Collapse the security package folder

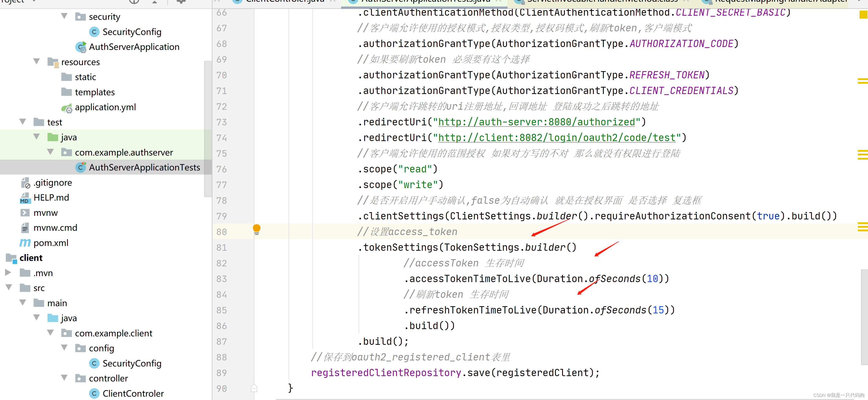point(64,16)
